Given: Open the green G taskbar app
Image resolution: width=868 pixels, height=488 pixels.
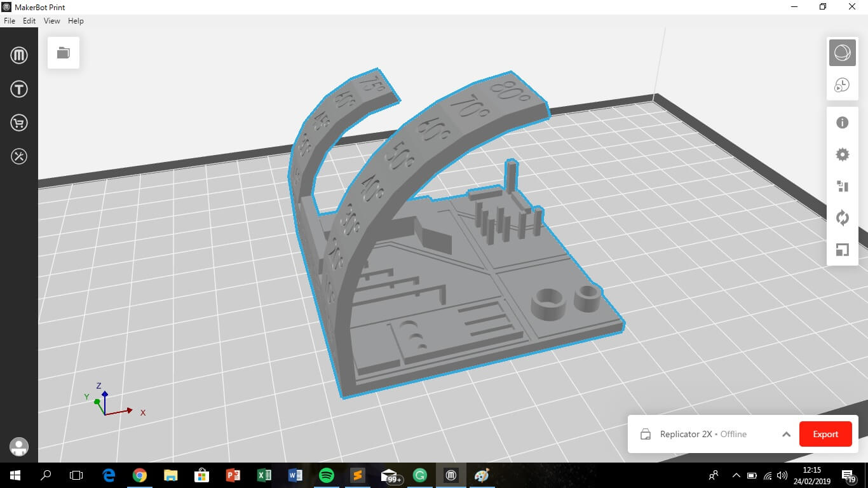Looking at the screenshot, I should (420, 475).
